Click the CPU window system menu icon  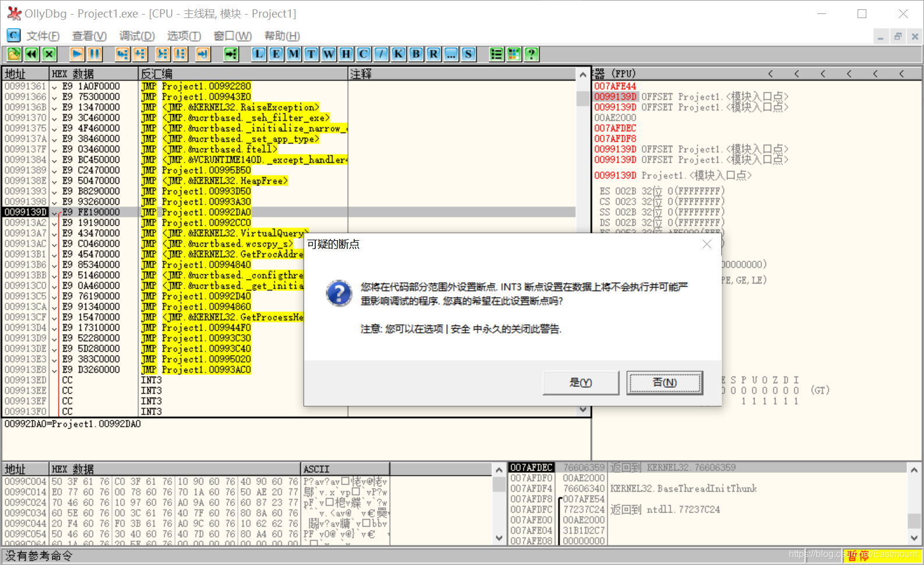coord(13,36)
